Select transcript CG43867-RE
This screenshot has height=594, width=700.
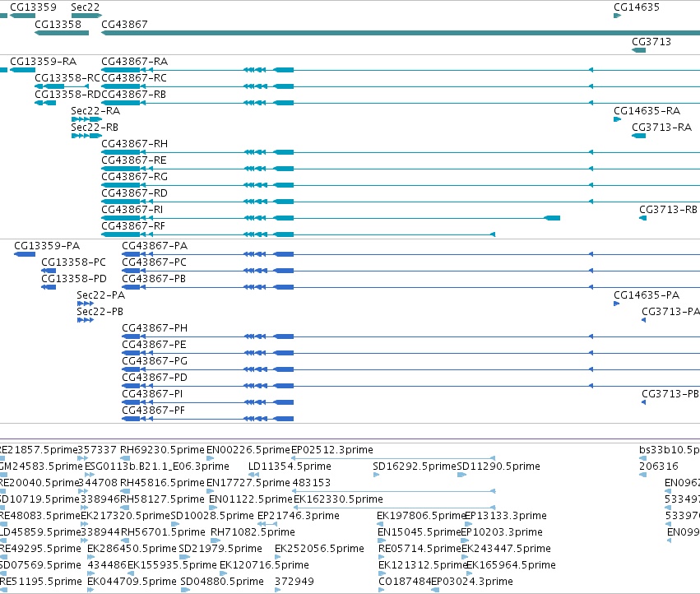point(401,169)
